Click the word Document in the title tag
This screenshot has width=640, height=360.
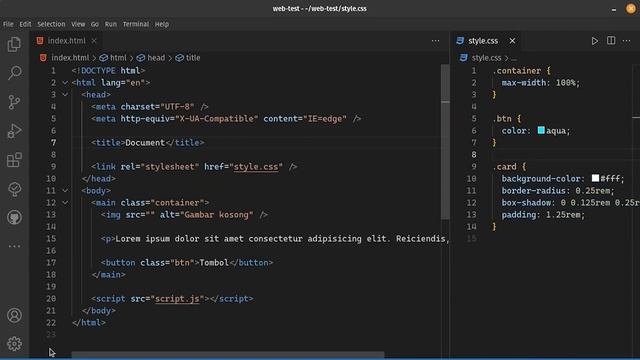[145, 142]
